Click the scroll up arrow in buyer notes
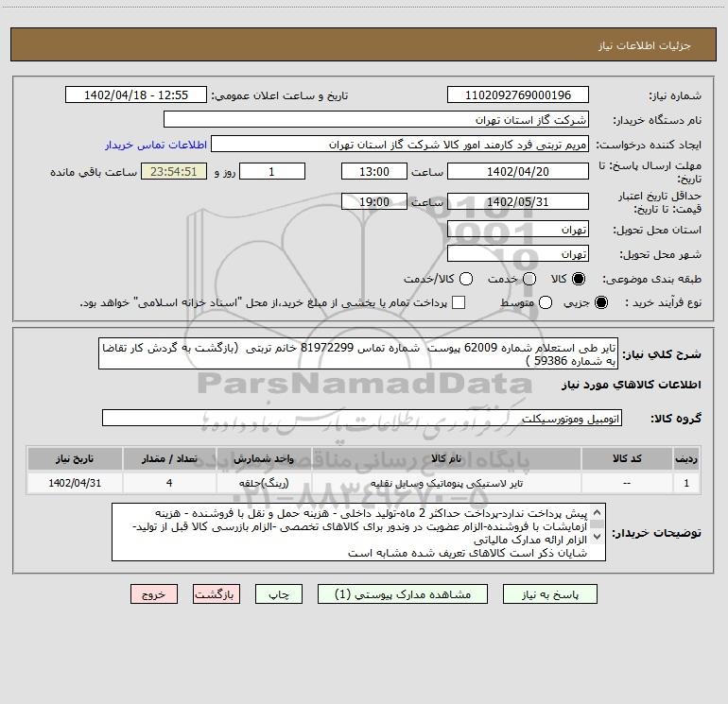Viewport: 728px width, 704px height. click(x=598, y=512)
